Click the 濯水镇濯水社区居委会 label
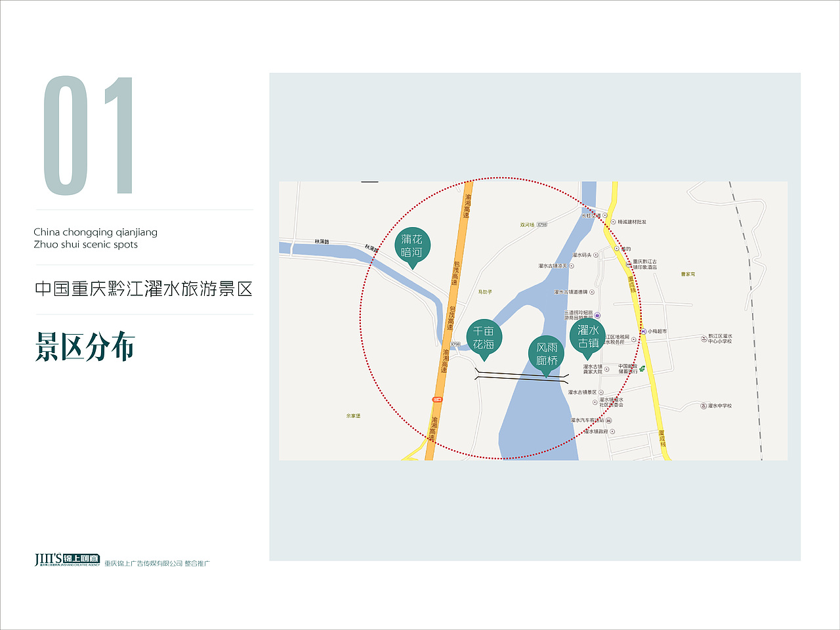 pos(612,402)
